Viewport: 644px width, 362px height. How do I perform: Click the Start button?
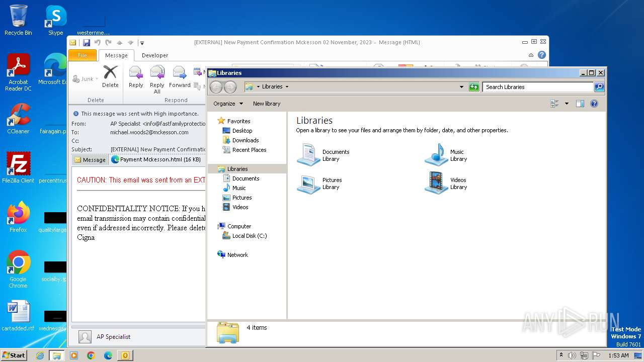(x=14, y=355)
